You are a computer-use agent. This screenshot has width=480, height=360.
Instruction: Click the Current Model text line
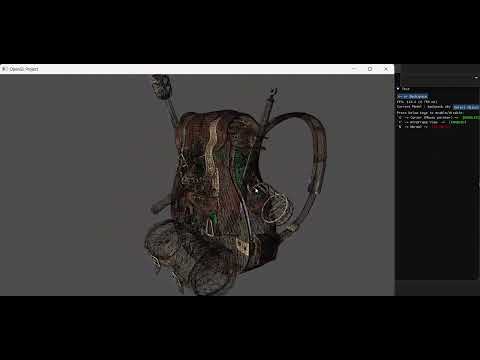424,107
